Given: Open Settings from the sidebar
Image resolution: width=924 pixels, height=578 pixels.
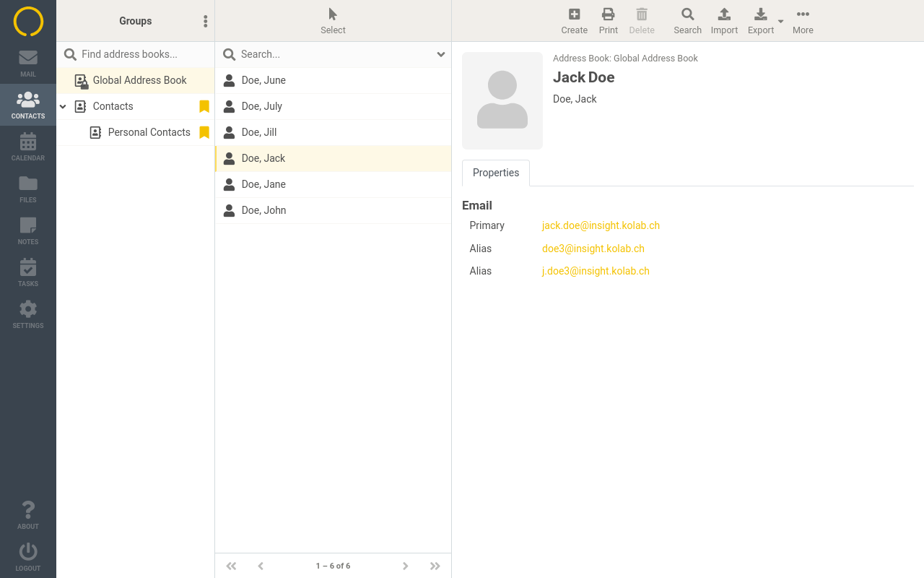Looking at the screenshot, I should 28,314.
